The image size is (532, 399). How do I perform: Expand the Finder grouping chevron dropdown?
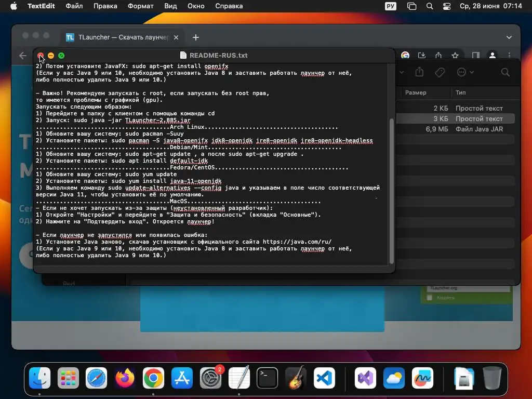tap(402, 72)
